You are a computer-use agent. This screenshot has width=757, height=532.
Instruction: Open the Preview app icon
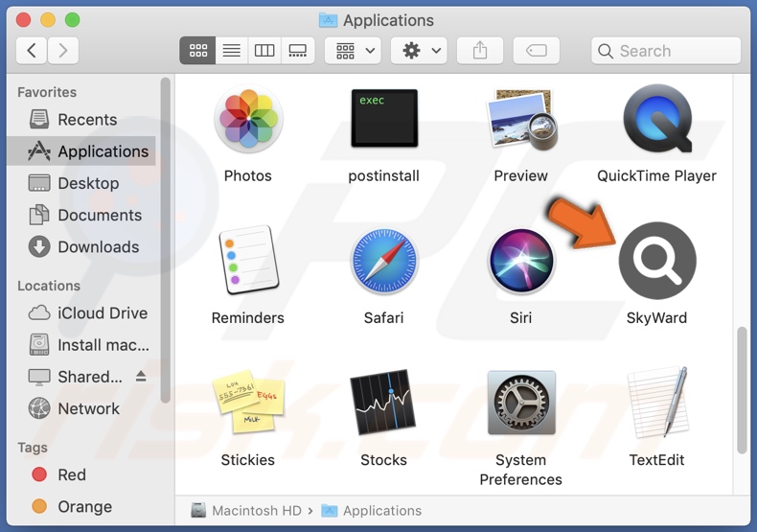click(521, 119)
